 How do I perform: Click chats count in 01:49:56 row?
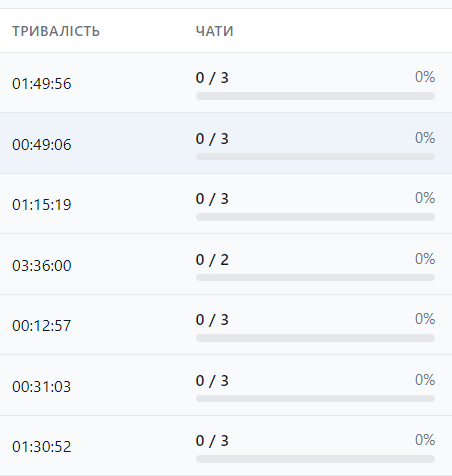tap(212, 78)
